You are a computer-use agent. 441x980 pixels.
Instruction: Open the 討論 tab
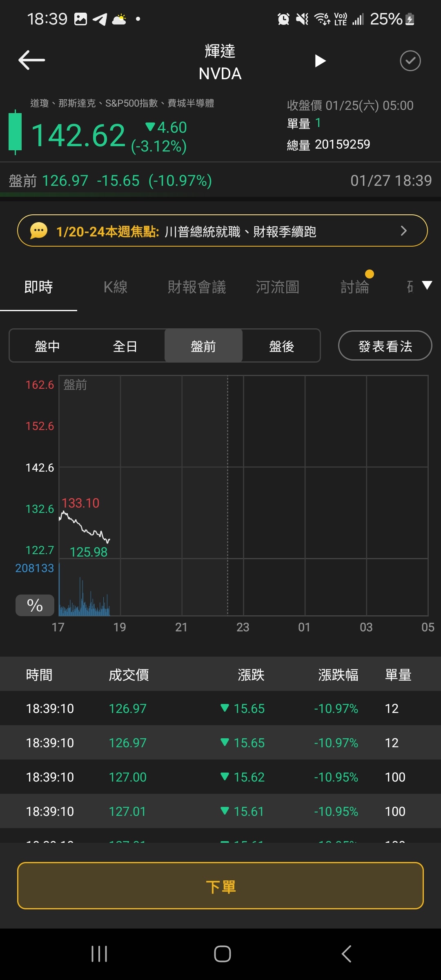[x=355, y=287]
